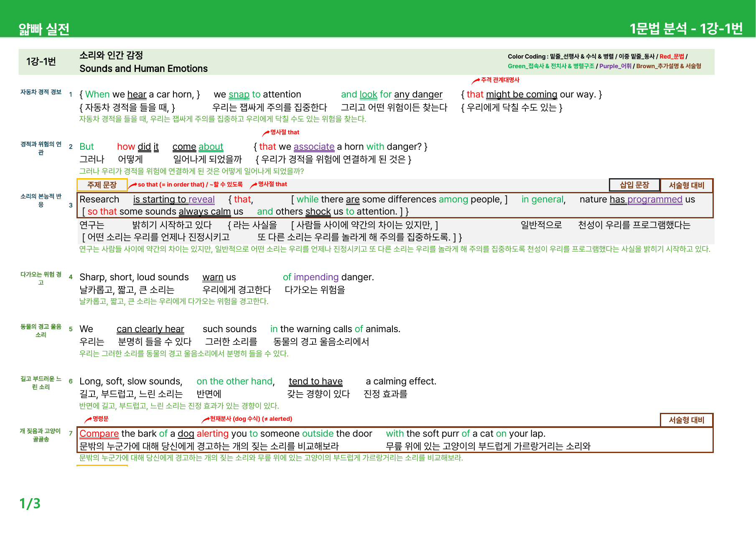The image size is (756, 535).
Task: Click the phrase 'we snap to attention'
Action: pyautogui.click(x=257, y=95)
